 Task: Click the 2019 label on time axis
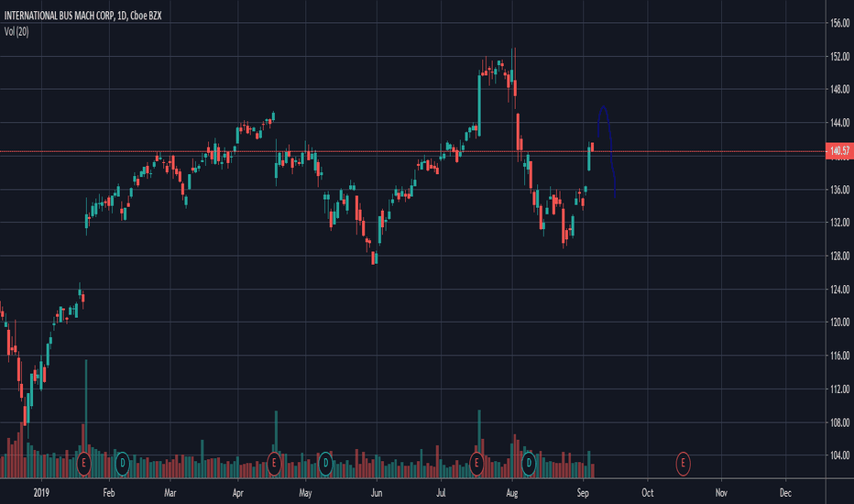41,493
